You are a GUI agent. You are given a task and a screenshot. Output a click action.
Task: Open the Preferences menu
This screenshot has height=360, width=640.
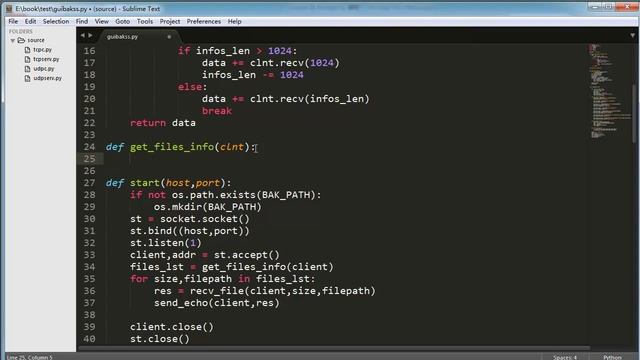click(204, 21)
